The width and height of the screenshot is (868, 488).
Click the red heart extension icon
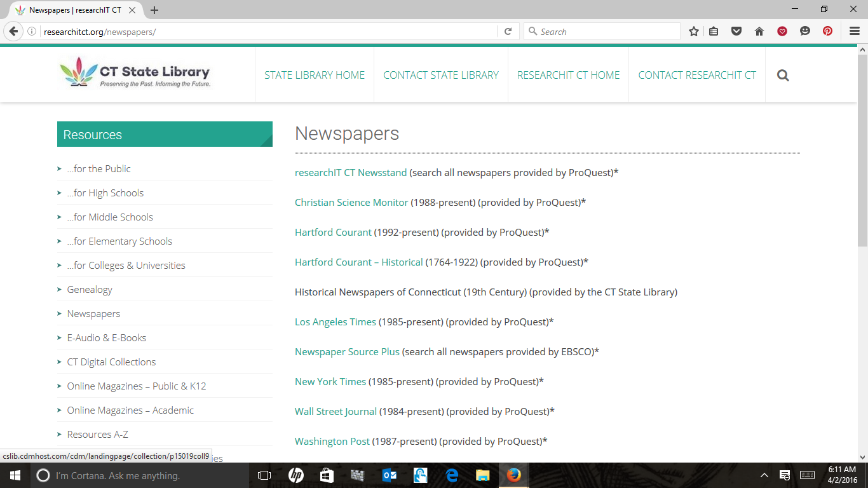[782, 31]
